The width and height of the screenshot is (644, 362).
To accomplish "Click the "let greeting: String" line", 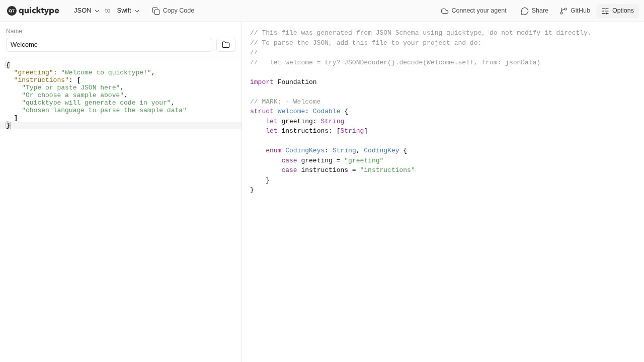I will click(305, 121).
